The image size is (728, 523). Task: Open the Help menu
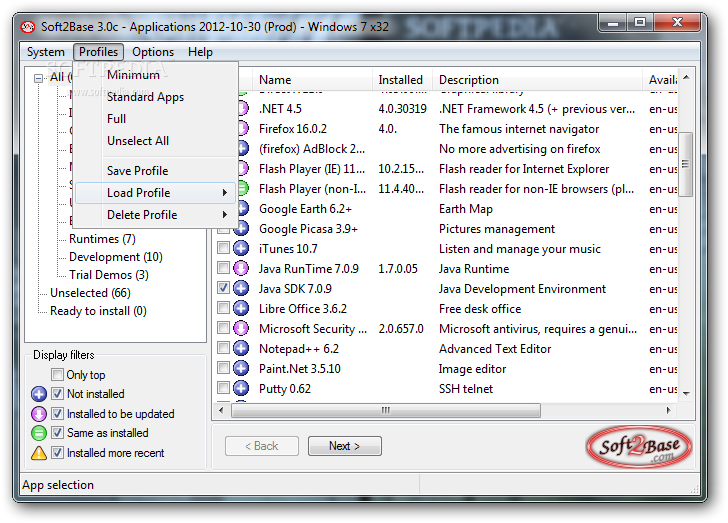200,52
